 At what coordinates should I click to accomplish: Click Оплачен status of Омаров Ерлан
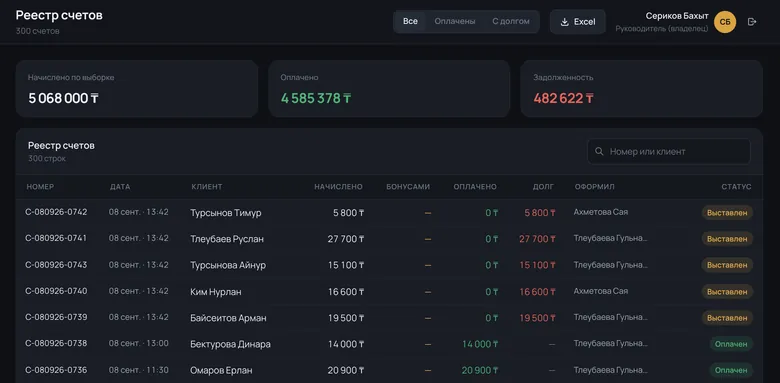(731, 371)
